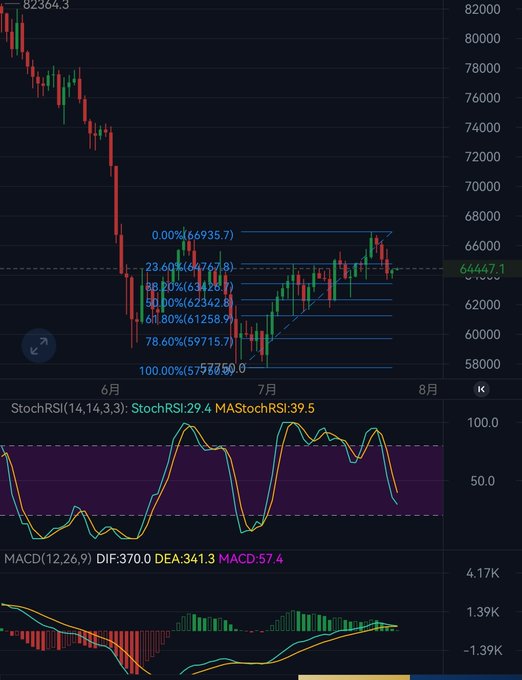Tap the fullscreen expand arrows icon
The image size is (522, 680).
39,346
